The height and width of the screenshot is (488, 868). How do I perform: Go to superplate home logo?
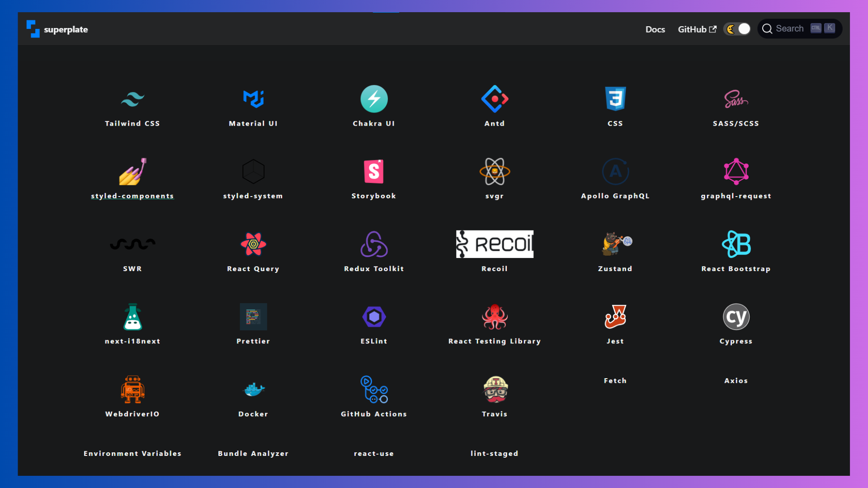[x=57, y=29]
